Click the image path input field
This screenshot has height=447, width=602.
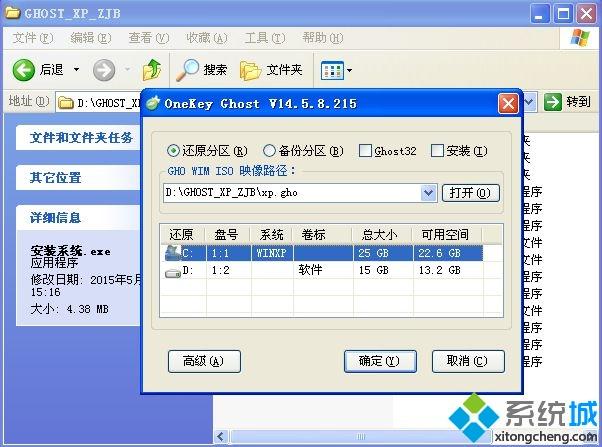coord(293,193)
